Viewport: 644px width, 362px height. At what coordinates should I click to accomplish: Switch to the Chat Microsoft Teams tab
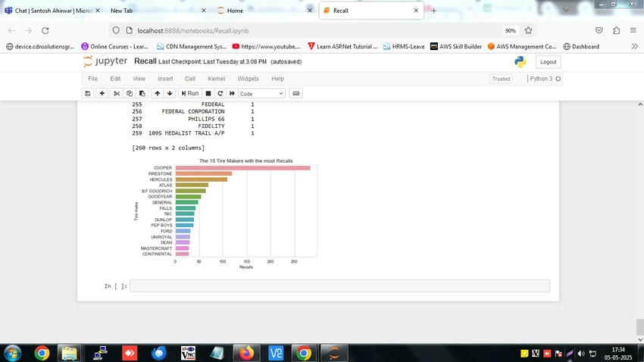tap(52, 11)
